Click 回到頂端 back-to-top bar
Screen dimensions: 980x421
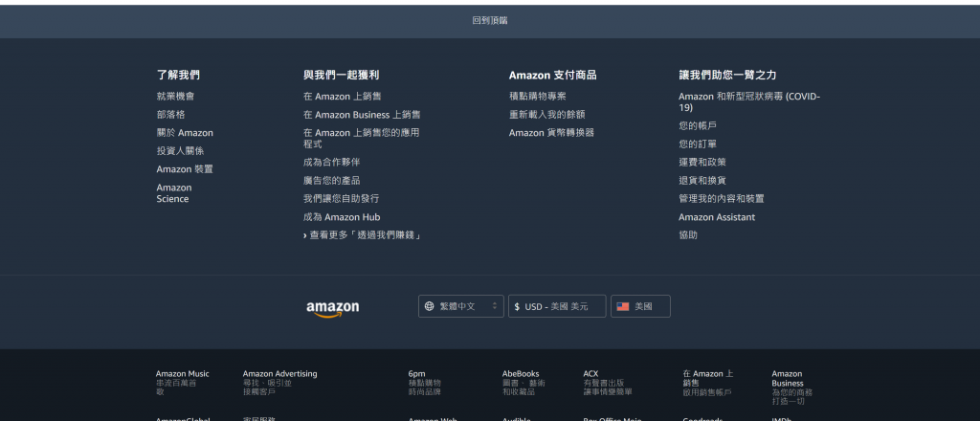tap(490, 21)
